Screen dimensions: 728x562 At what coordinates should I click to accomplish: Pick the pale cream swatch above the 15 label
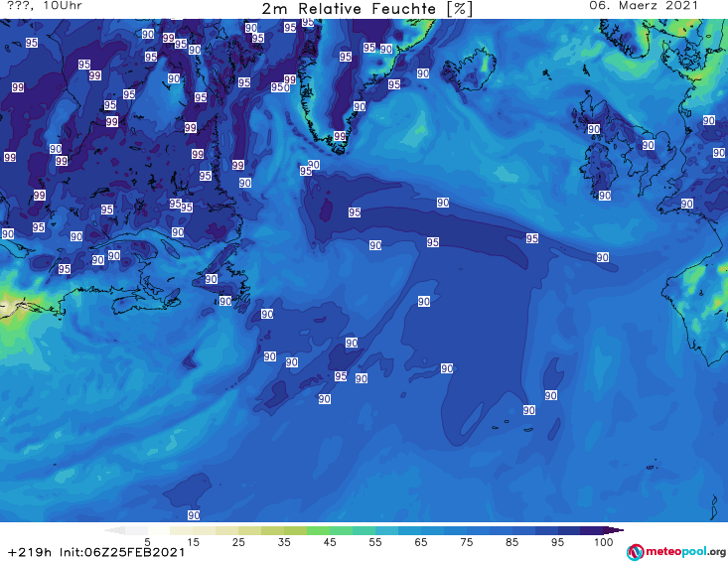coord(182,530)
